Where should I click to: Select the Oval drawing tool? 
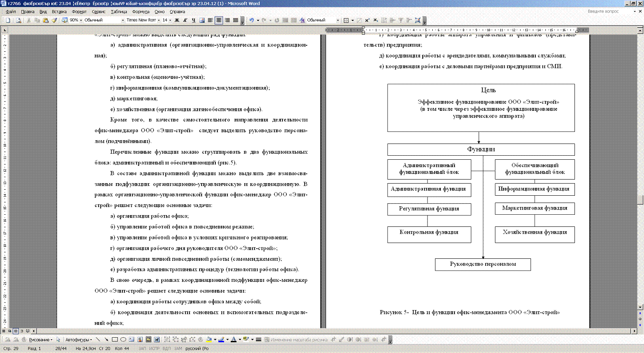[123, 340]
